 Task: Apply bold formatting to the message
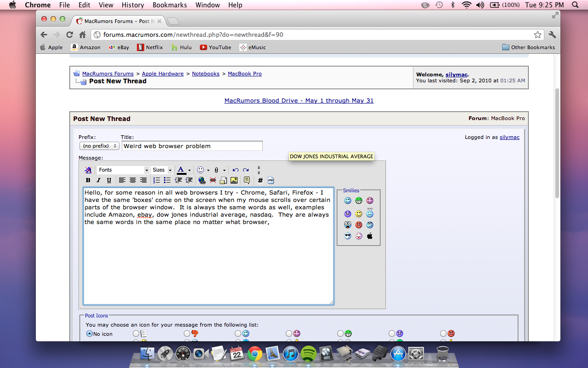tap(88, 180)
